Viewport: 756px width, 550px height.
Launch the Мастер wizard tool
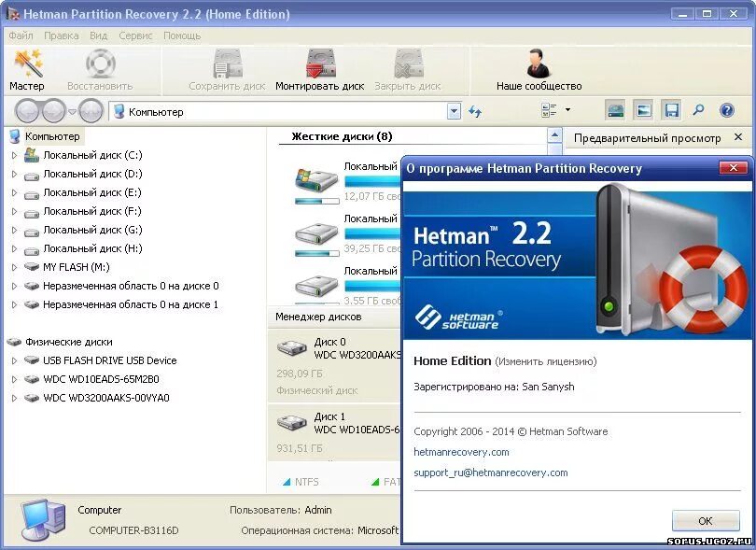28,70
